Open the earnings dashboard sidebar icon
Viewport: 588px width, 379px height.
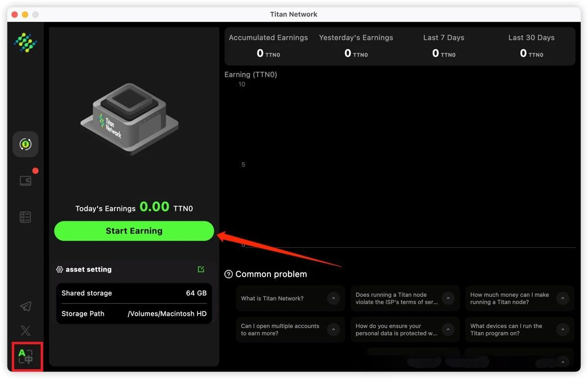click(x=25, y=144)
